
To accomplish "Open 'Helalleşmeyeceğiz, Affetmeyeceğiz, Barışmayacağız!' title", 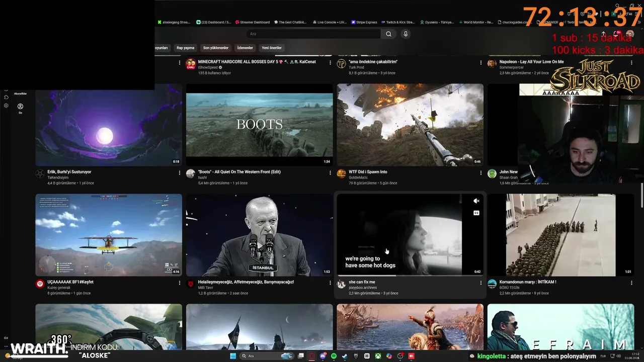I will 246,282.
